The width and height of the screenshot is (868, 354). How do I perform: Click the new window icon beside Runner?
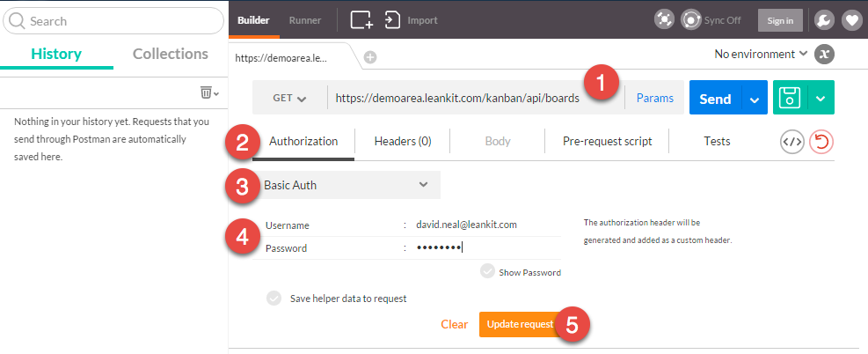tap(362, 20)
